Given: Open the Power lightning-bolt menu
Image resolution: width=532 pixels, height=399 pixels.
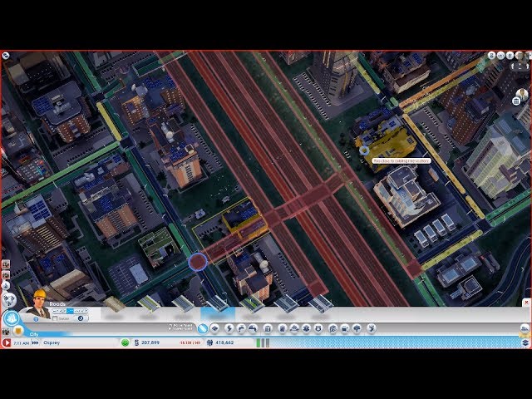Looking at the screenshot, I should pyautogui.click(x=229, y=328).
